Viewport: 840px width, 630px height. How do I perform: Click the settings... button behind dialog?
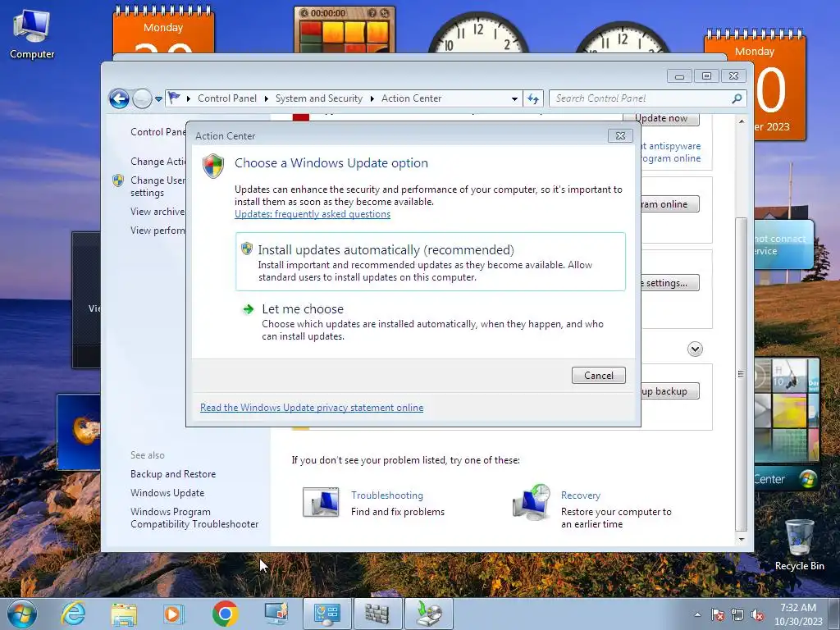(670, 283)
